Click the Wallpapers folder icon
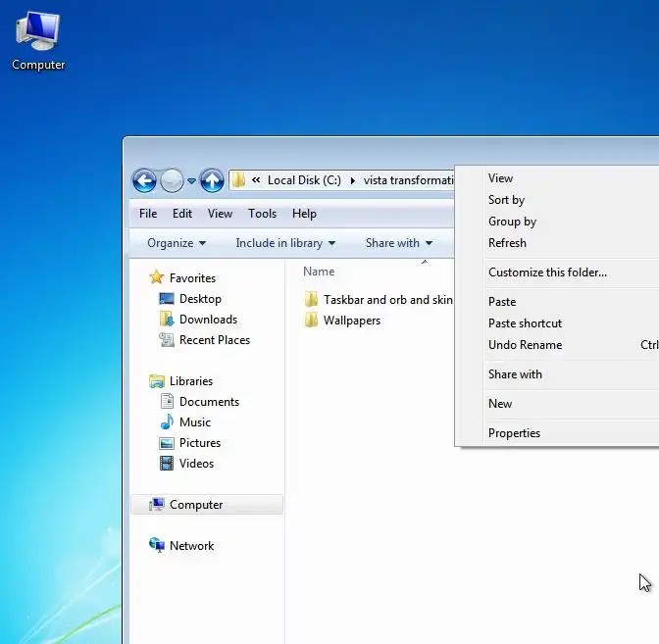This screenshot has height=644, width=659. (311, 320)
